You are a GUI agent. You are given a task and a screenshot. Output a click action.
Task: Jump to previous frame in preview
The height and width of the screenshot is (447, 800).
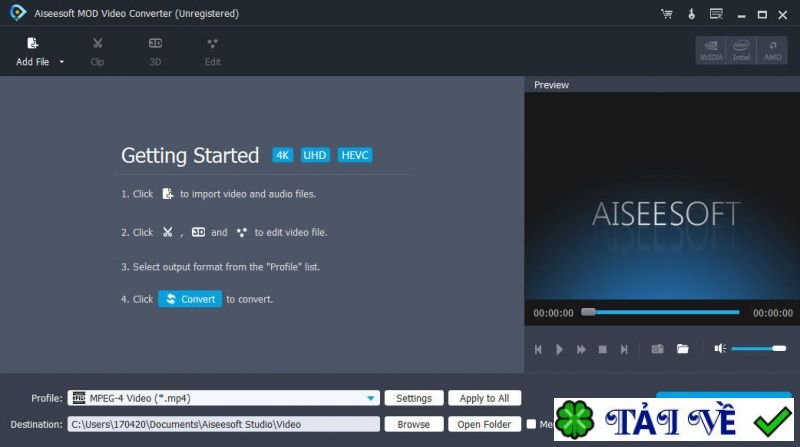click(x=538, y=350)
